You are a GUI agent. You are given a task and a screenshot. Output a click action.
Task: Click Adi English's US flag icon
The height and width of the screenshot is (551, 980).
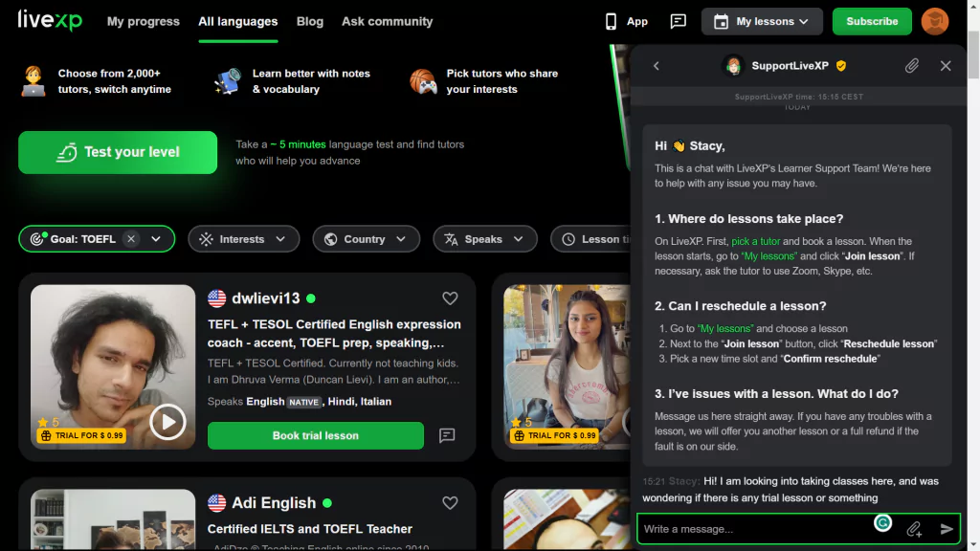(x=217, y=503)
